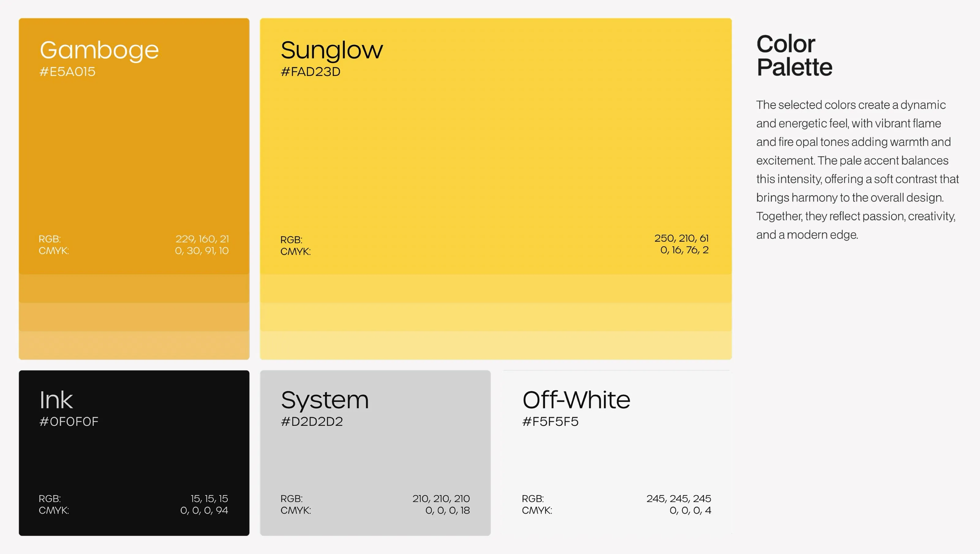Click the Color Palette heading
The height and width of the screenshot is (554, 980).
(x=794, y=55)
